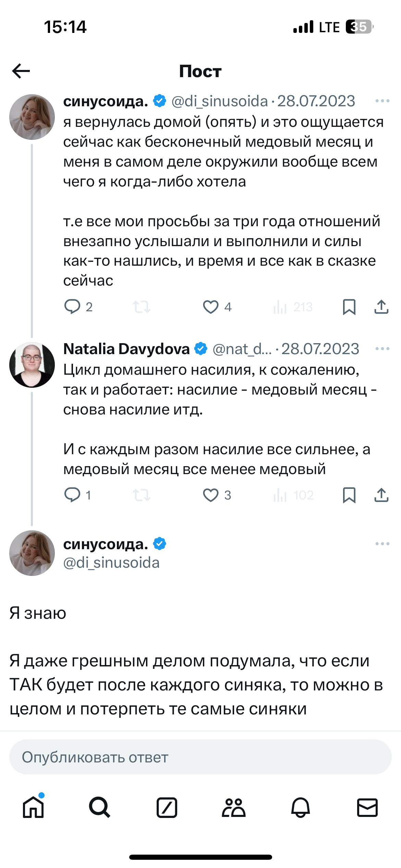401x868 pixels.
Task: Open more options on main post
Action: pos(382,544)
